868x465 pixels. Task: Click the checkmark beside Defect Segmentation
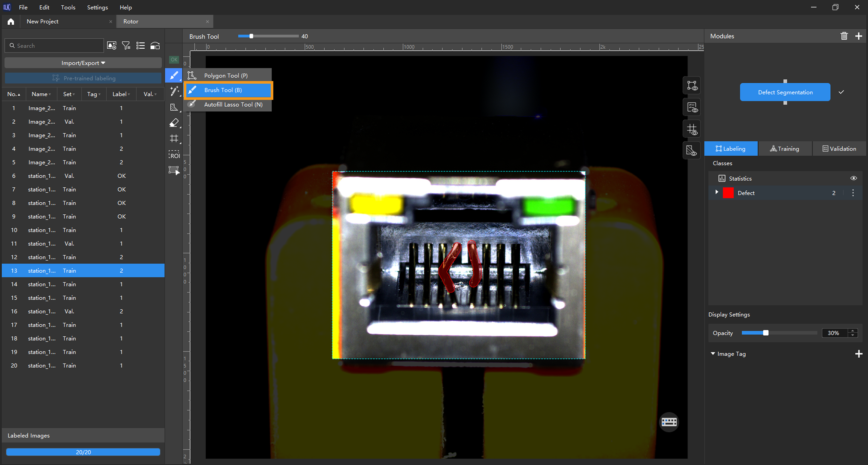point(841,92)
